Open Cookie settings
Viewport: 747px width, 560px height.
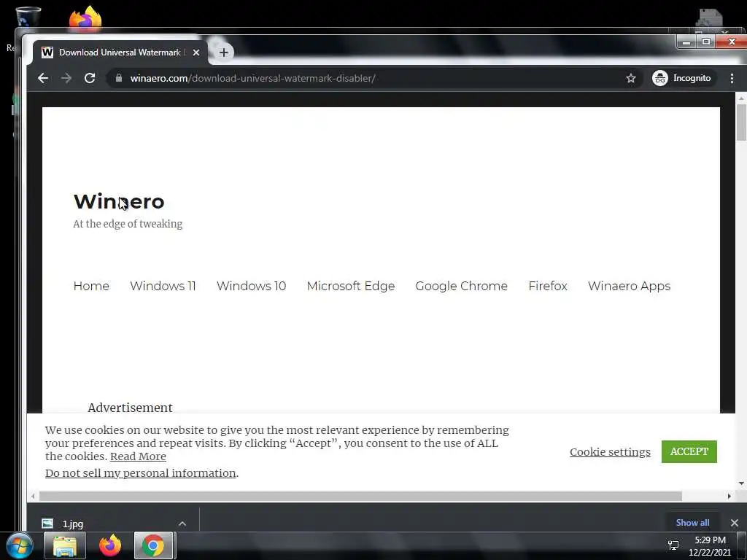610,452
